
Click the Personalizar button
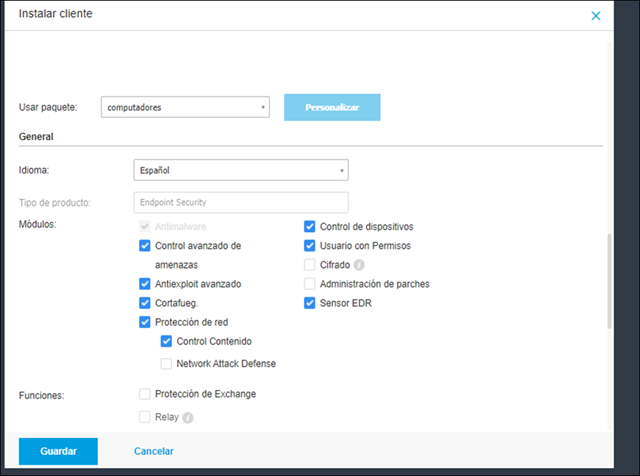coord(332,107)
